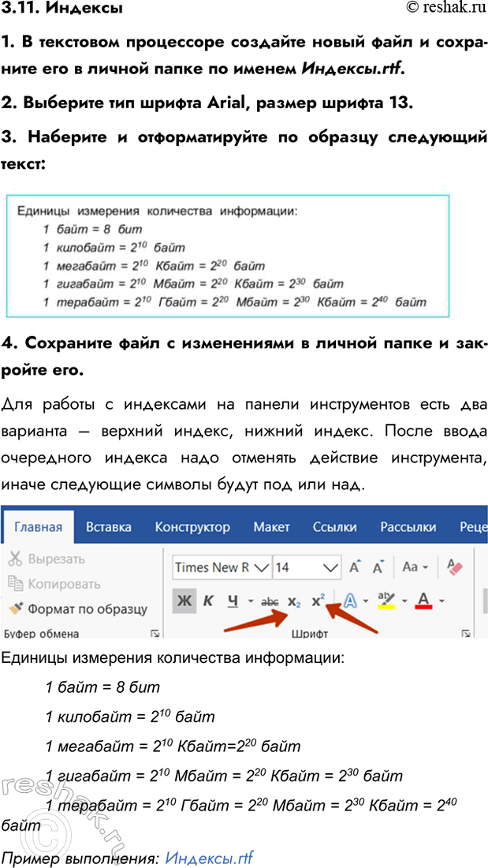Click 1 гигабайт line in the answer text under the ribbon

point(225,776)
